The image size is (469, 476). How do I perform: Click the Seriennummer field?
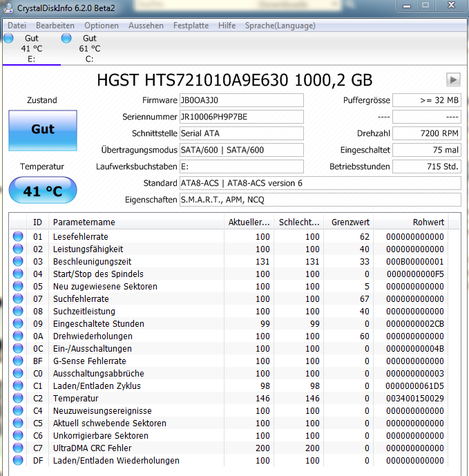pos(242,117)
